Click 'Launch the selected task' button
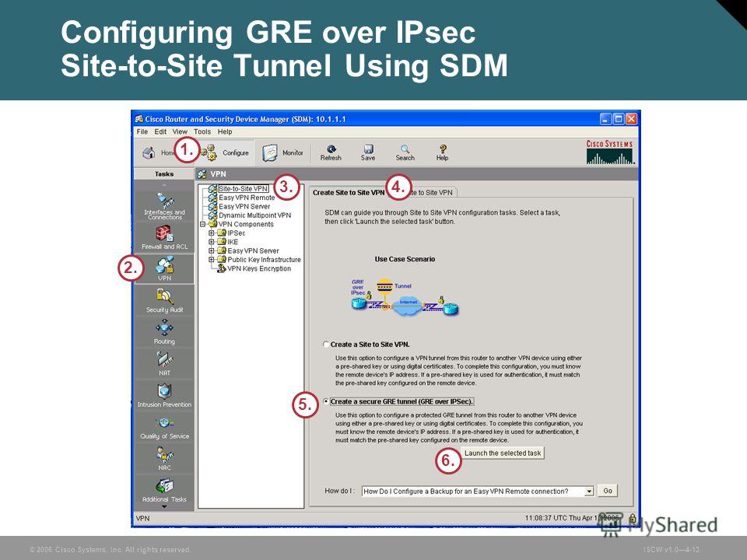This screenshot has width=747, height=560. click(503, 453)
